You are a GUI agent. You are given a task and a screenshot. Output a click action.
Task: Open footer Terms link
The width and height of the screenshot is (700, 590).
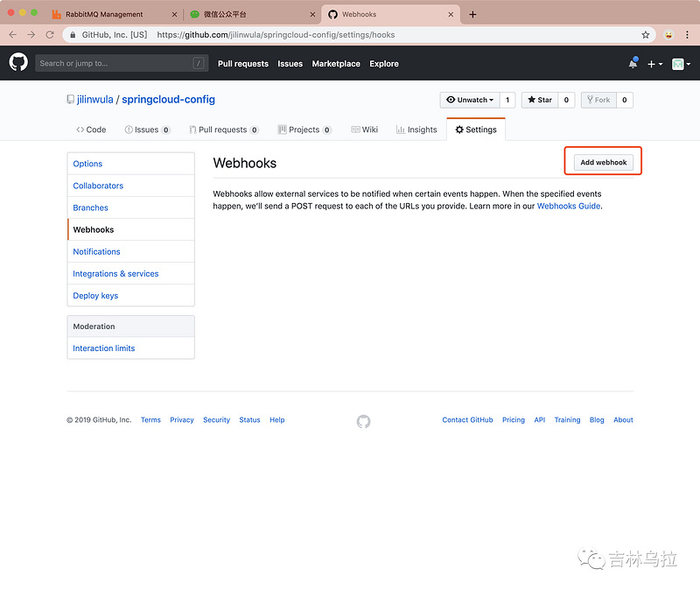coord(150,420)
